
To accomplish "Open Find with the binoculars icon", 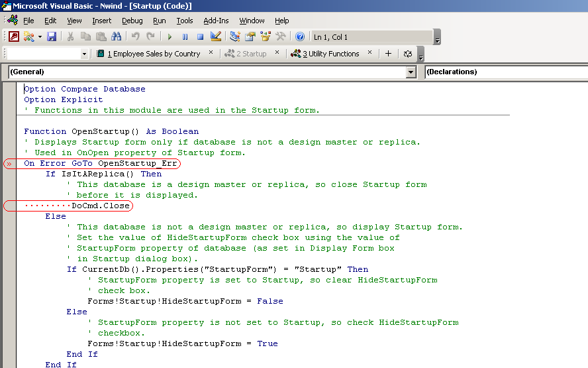I will 117,36.
